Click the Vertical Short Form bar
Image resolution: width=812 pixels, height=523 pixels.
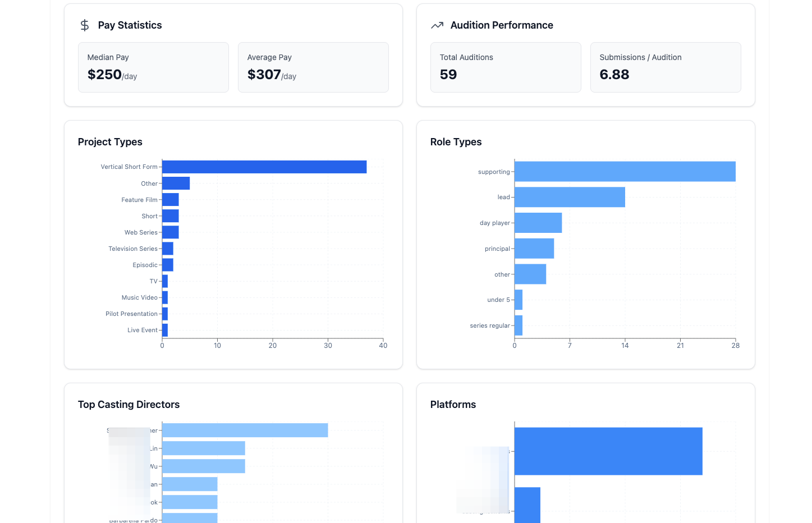(264, 167)
